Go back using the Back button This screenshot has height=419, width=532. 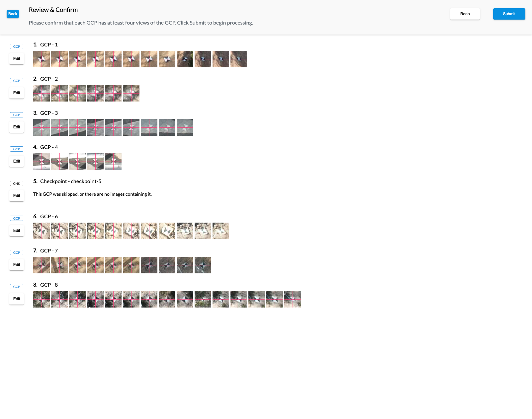13,14
